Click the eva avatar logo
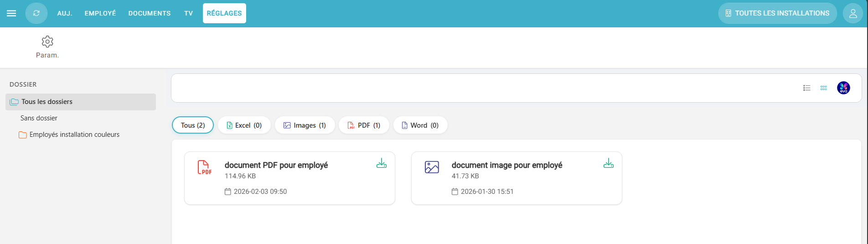The height and width of the screenshot is (244, 868). (843, 88)
